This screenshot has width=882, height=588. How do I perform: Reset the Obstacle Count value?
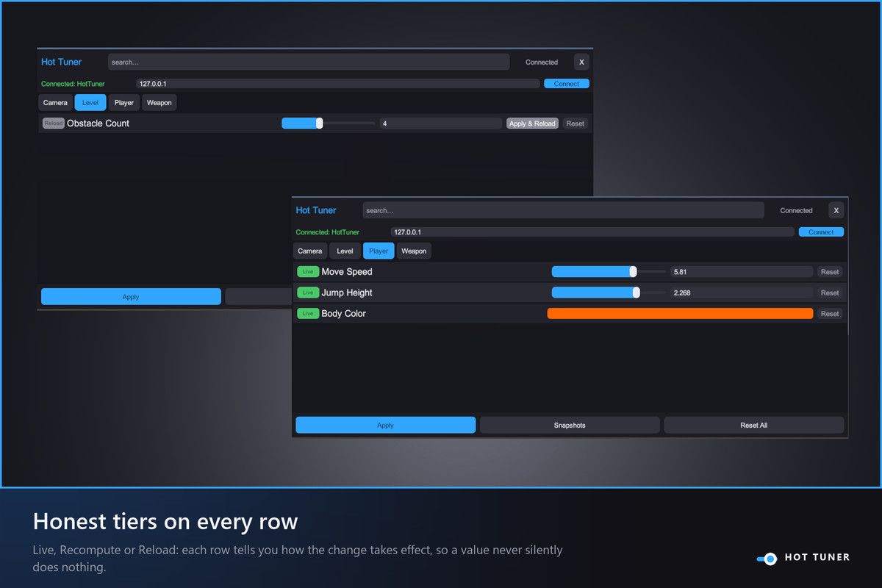coord(576,123)
